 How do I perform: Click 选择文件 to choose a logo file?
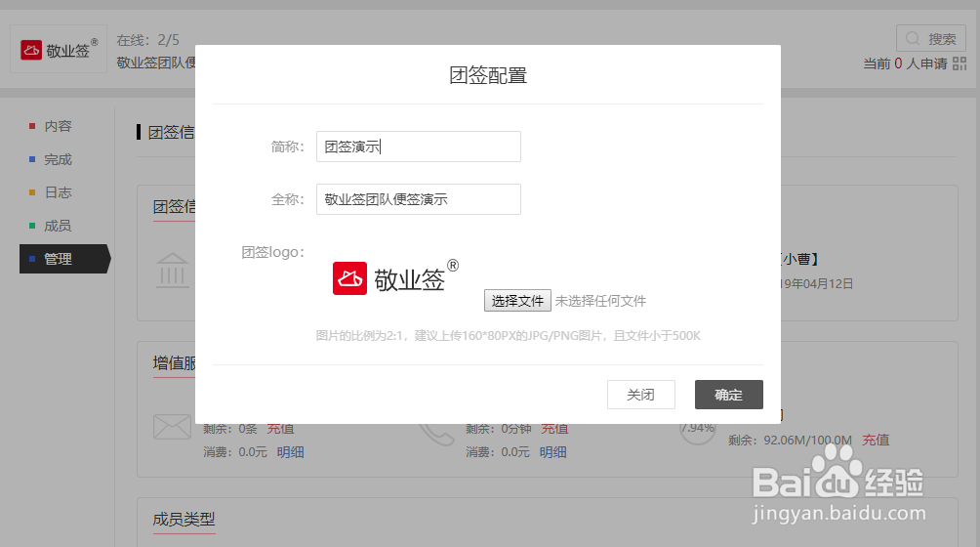[517, 301]
